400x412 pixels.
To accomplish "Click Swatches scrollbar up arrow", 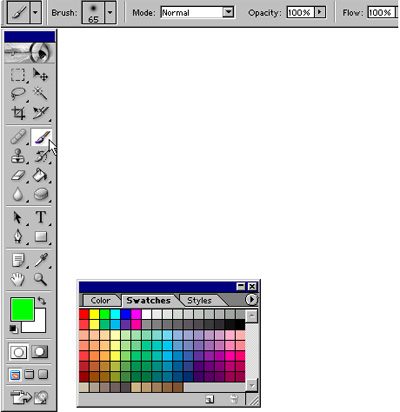I will point(252,315).
